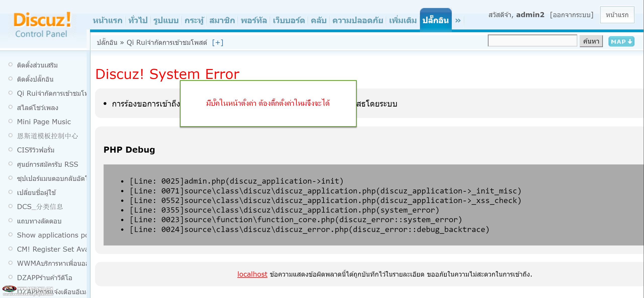Go to the เว็บบอร์ด tab
This screenshot has width=644, height=298.
tap(289, 20)
